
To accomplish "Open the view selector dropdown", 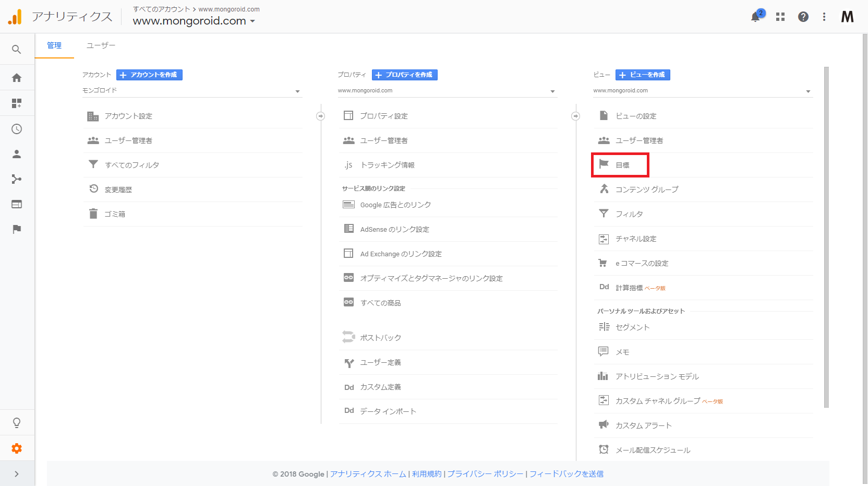I will tap(703, 91).
